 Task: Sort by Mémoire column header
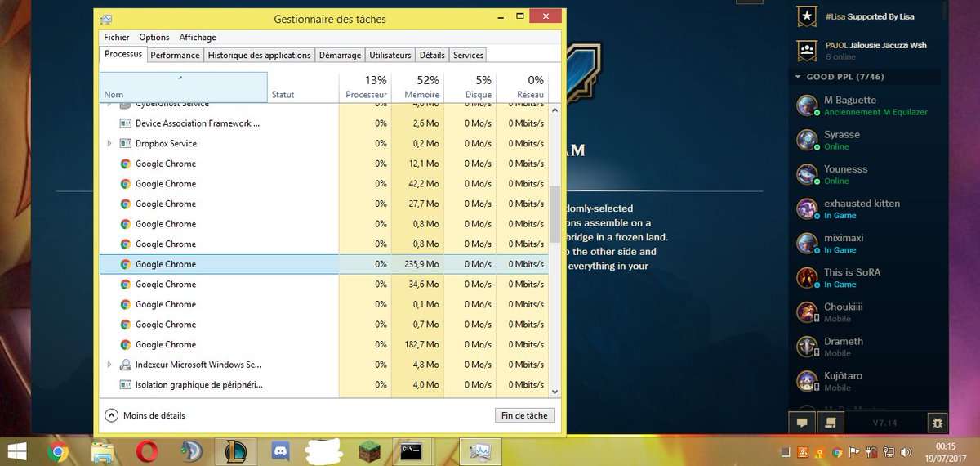tap(417, 87)
